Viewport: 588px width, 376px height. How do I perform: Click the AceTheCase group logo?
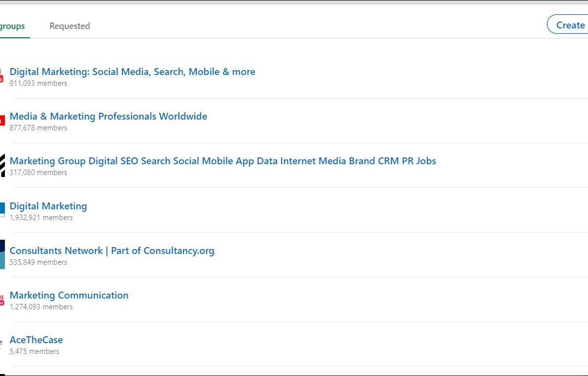pyautogui.click(x=2, y=344)
